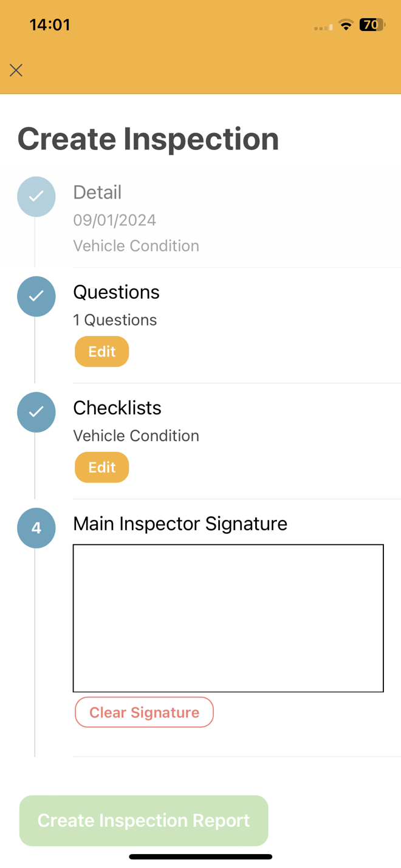This screenshot has width=401, height=868.
Task: Open the Checklists section row
Action: 117,408
